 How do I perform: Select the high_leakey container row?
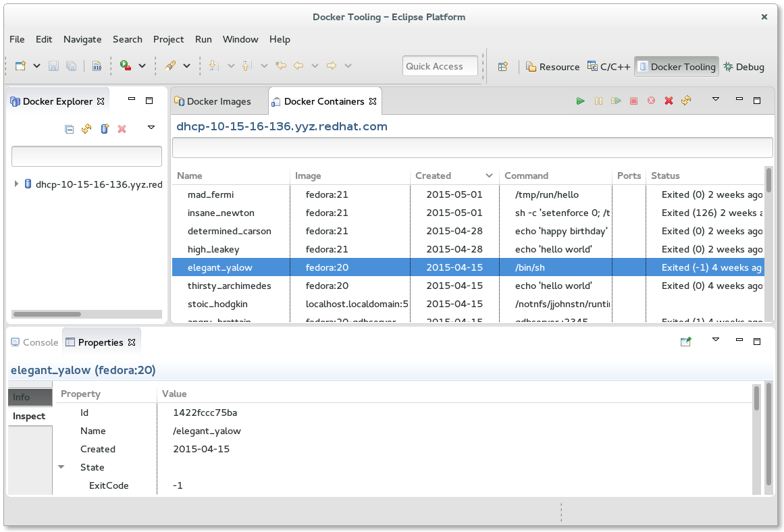coord(468,249)
